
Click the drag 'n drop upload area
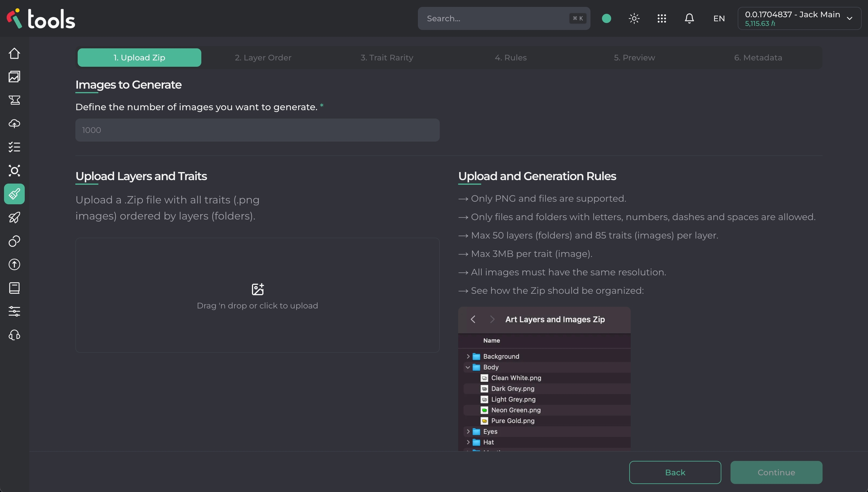click(x=257, y=295)
